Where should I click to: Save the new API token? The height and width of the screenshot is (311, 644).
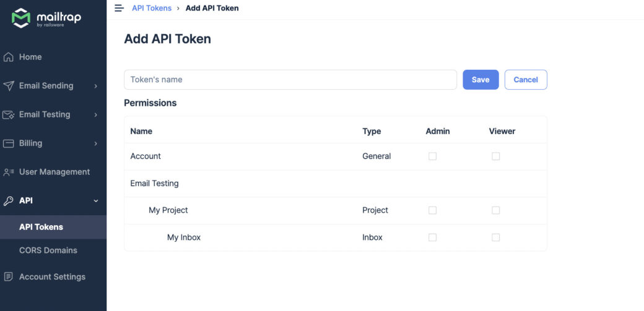click(x=481, y=80)
